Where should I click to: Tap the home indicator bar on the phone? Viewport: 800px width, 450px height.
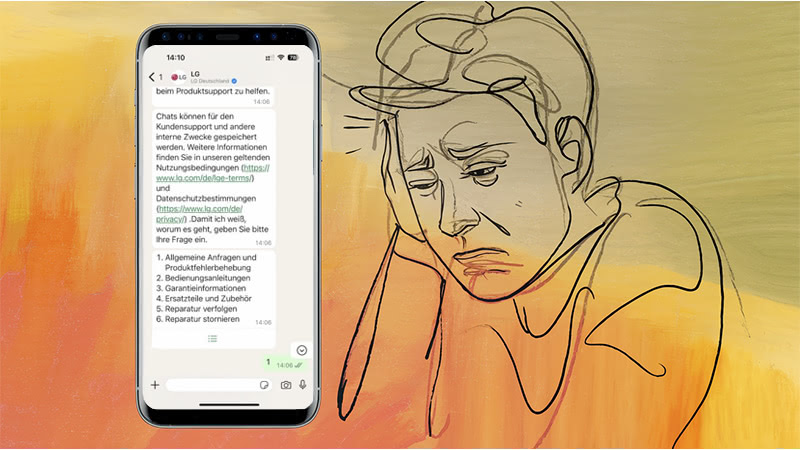(x=229, y=405)
